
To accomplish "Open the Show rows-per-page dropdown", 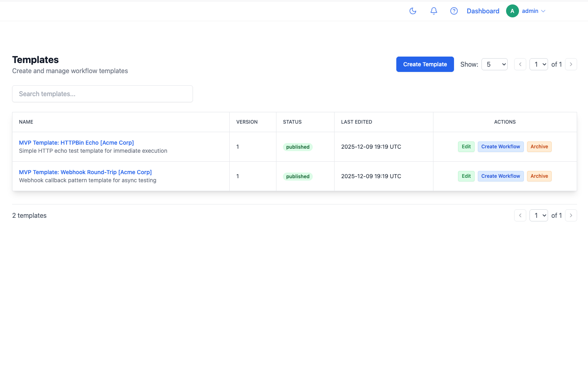I will pyautogui.click(x=494, y=64).
